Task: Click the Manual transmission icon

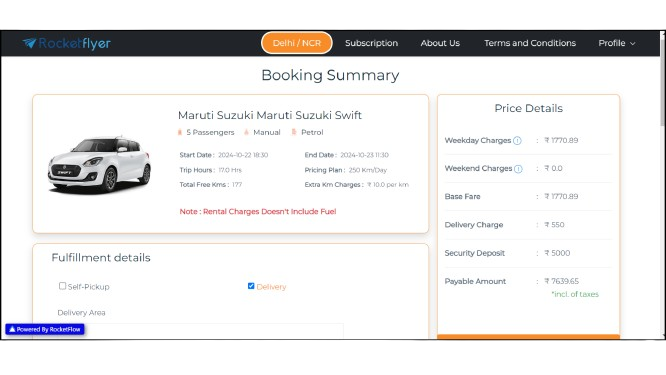Action: coord(246,132)
